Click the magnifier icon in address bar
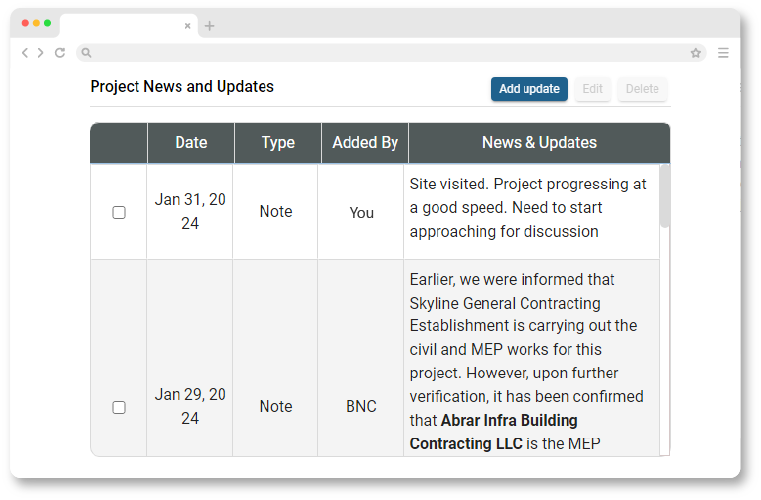761x500 pixels. 87,53
